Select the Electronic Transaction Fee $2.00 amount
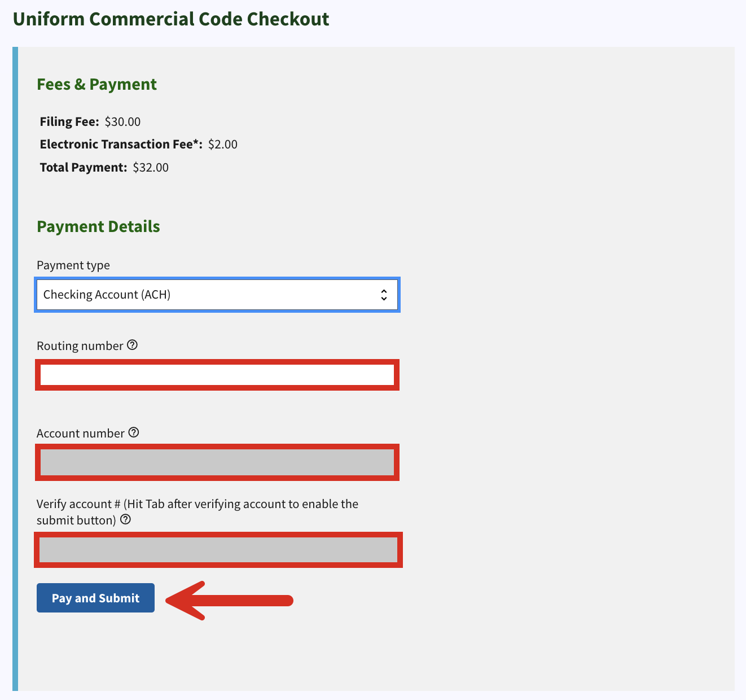Viewport: 746px width, 700px height. coord(223,145)
